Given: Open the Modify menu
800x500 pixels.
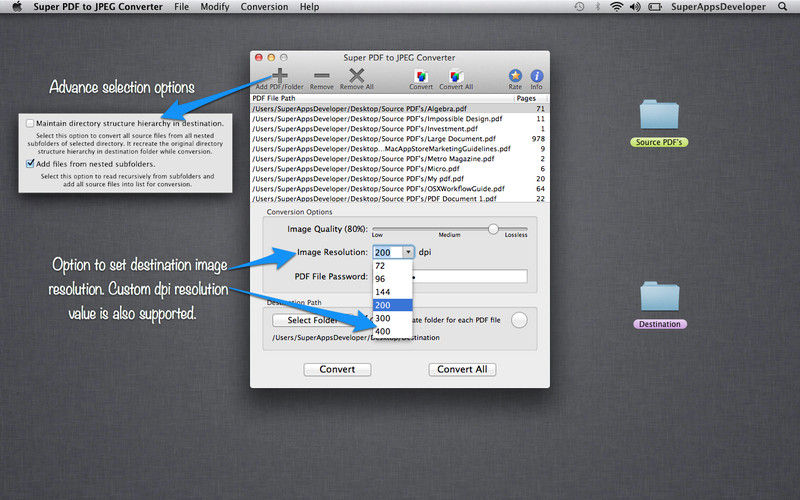Looking at the screenshot, I should click(215, 7).
